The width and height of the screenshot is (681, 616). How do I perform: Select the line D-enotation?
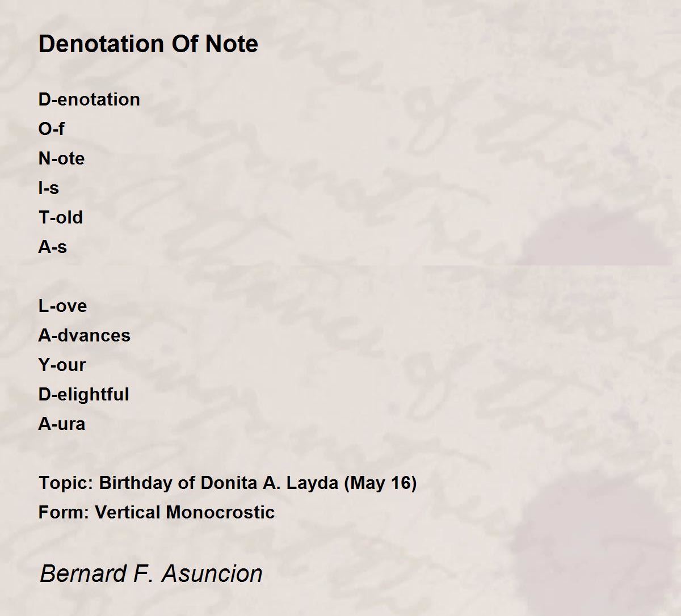(x=89, y=99)
